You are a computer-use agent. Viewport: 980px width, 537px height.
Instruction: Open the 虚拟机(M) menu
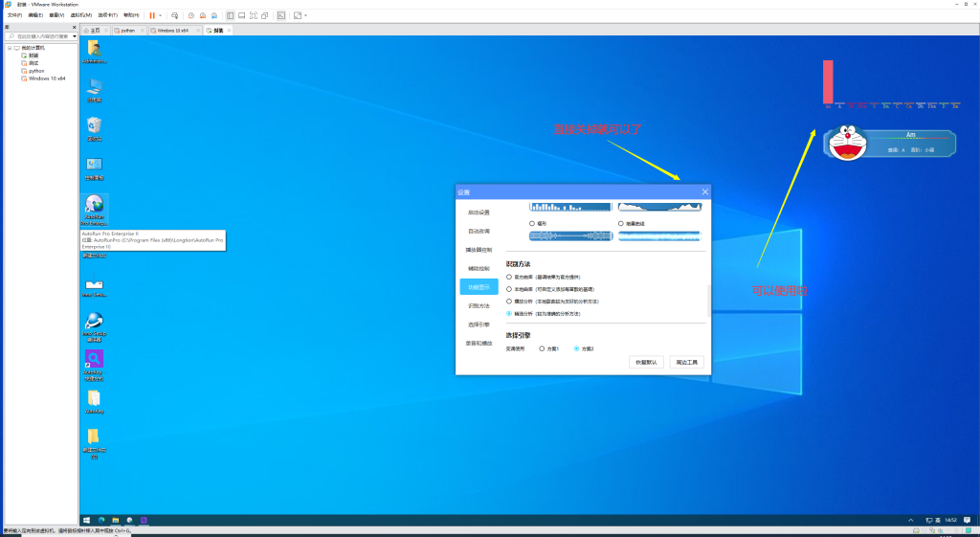(x=81, y=15)
